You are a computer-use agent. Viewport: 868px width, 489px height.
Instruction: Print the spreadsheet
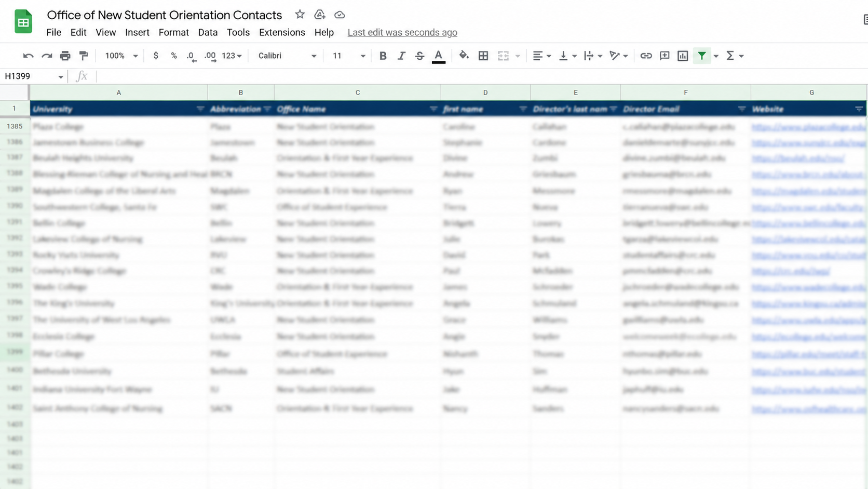65,56
